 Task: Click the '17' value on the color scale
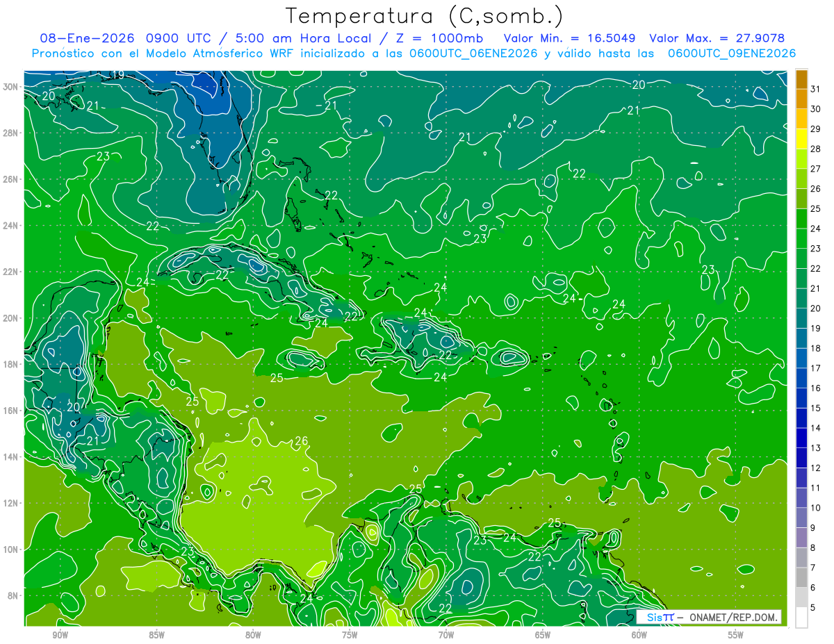pyautogui.click(x=816, y=369)
